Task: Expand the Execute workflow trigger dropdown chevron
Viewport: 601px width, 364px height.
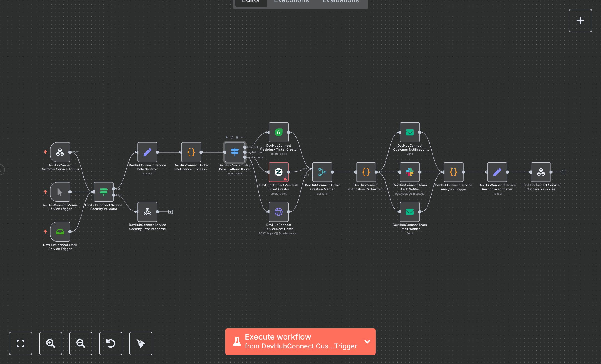Action: click(367, 342)
